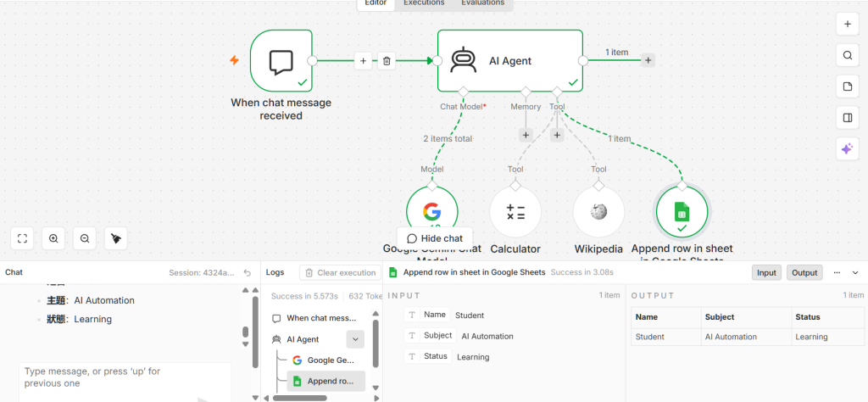
Task: Click the Name field label in Input
Action: [435, 315]
